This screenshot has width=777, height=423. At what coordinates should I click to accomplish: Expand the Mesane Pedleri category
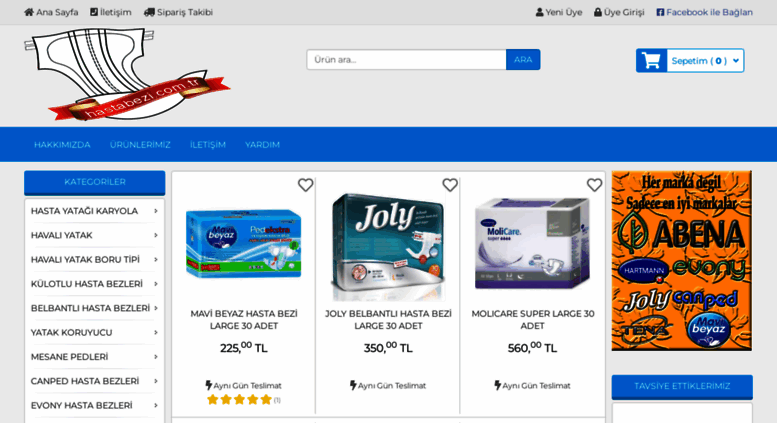(x=94, y=357)
